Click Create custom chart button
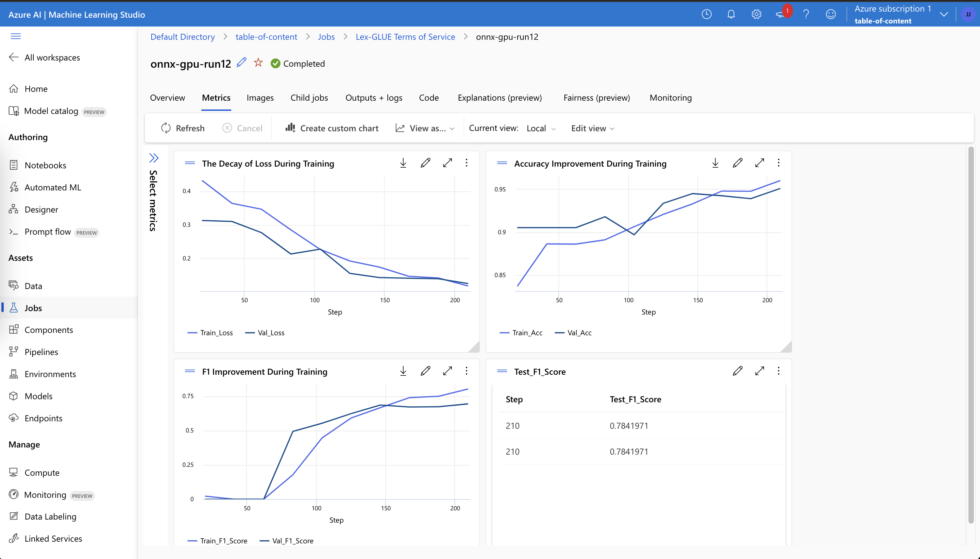Image resolution: width=980 pixels, height=559 pixels. click(x=332, y=128)
